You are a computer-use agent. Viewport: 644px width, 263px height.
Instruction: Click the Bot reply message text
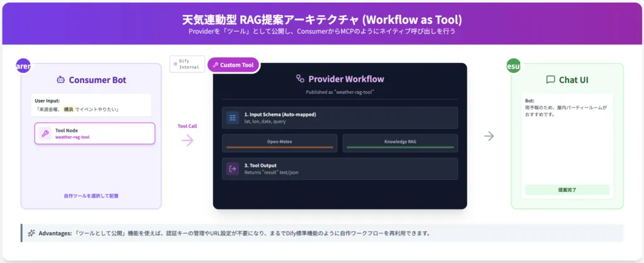coord(565,111)
